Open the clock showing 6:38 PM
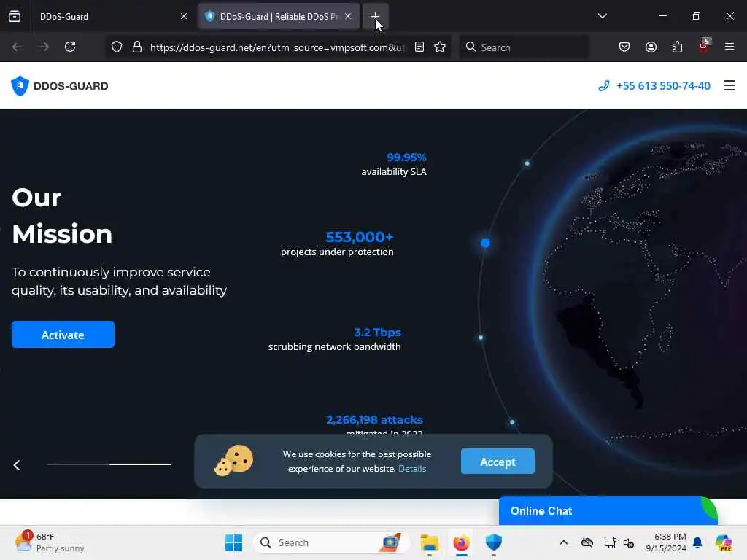This screenshot has width=747, height=560. 665,542
